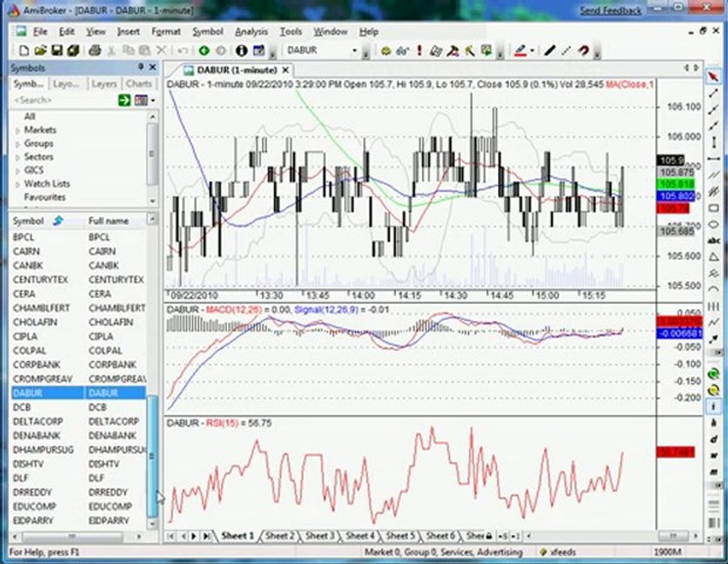Open file using the folder icon

pyautogui.click(x=41, y=51)
